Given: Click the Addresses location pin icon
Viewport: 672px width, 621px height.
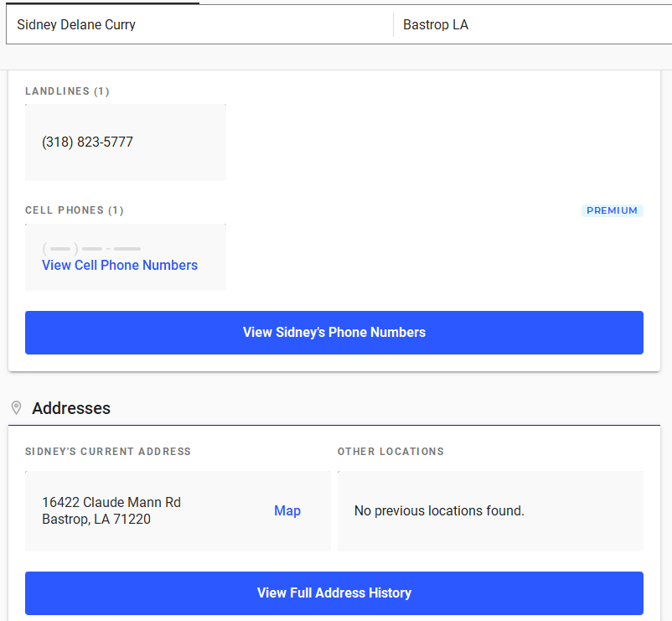Looking at the screenshot, I should coord(16,408).
